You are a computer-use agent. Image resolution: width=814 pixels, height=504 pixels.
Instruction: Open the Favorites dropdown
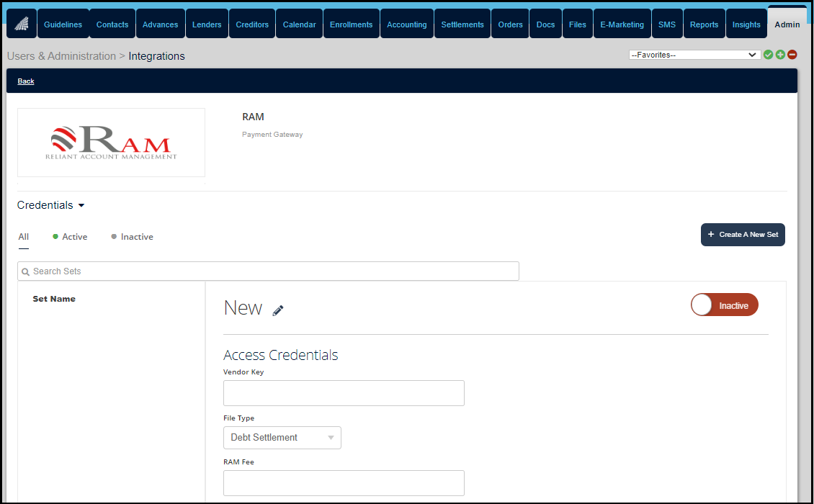click(694, 55)
